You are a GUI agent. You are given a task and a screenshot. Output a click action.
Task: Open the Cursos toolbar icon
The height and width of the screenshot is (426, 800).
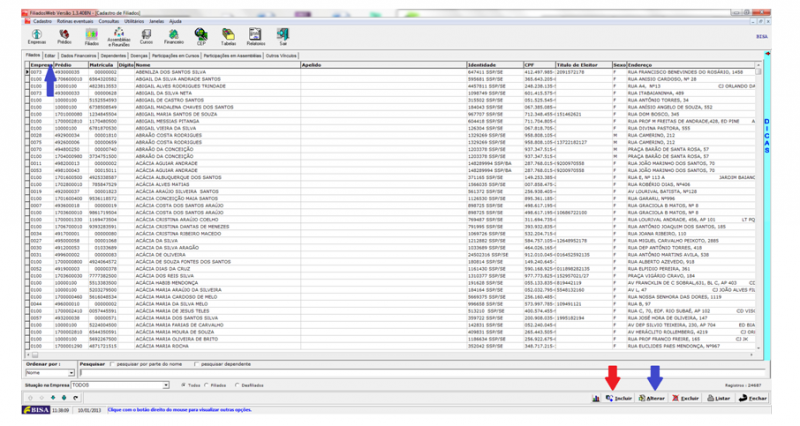point(146,37)
